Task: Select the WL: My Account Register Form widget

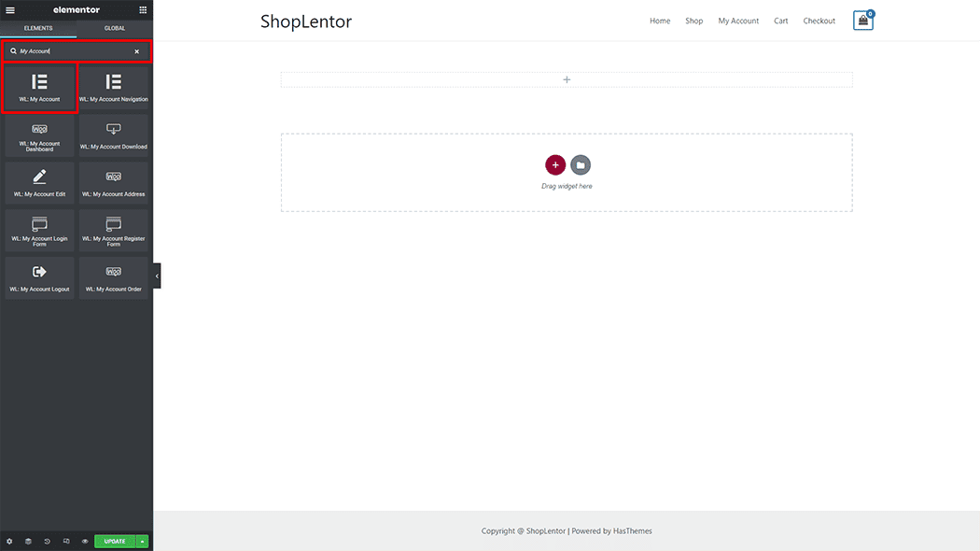Action: pos(114,230)
